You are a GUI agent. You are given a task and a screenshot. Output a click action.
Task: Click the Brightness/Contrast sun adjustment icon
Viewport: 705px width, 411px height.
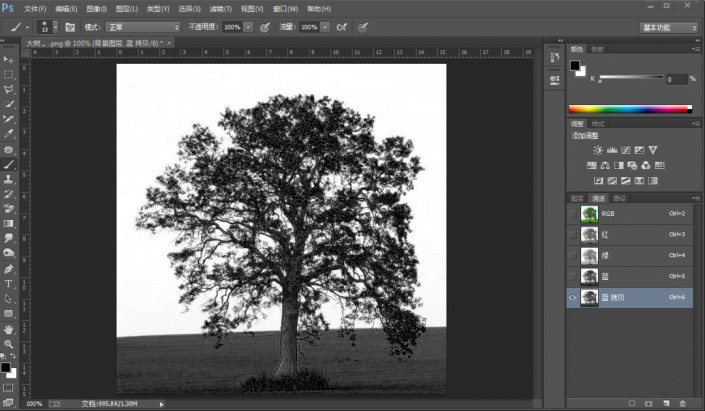pyautogui.click(x=598, y=149)
